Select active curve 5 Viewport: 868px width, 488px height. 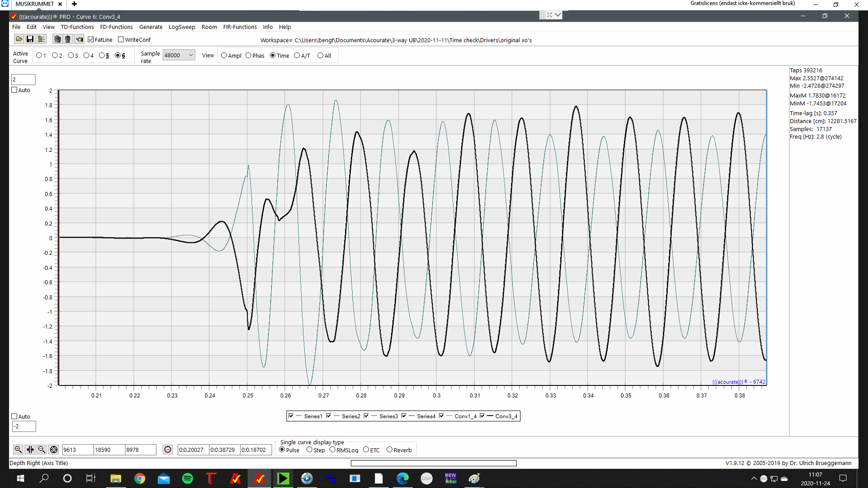coord(102,56)
